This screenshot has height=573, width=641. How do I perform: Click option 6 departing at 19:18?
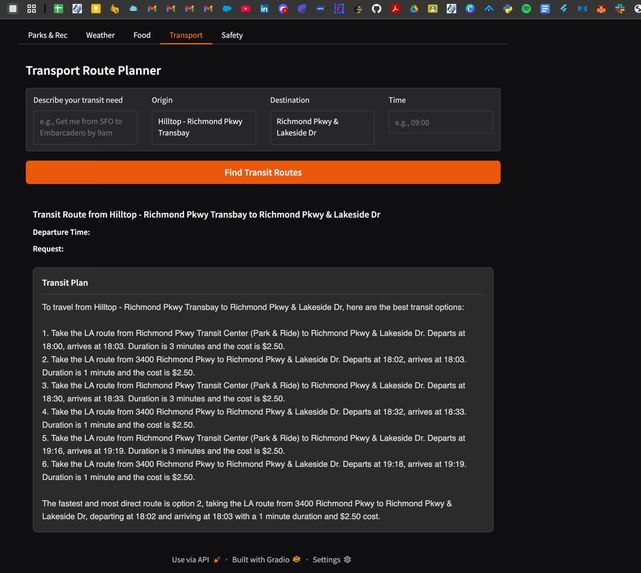coord(254,470)
